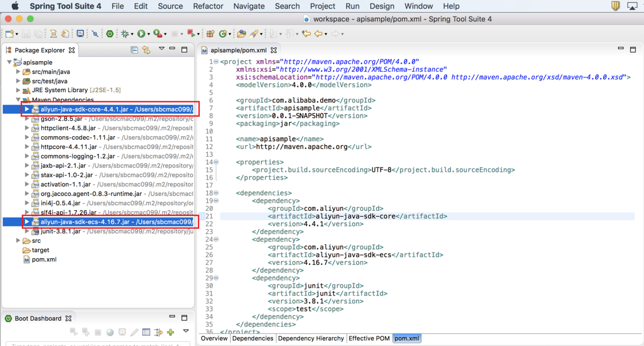Click the Skip All Breakpoints icon
Screen dimensions: 644x346
(x=95, y=34)
